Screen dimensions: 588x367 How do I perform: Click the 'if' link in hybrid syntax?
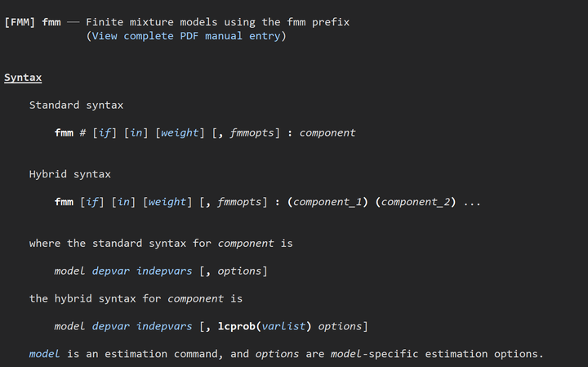pyautogui.click(x=92, y=202)
